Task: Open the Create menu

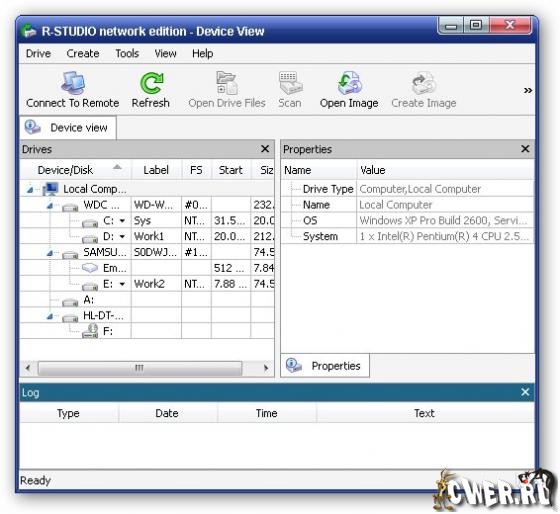Action: pos(83,54)
